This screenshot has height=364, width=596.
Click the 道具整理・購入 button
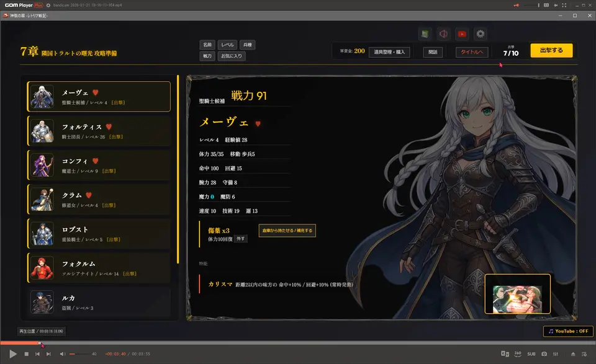pos(389,52)
